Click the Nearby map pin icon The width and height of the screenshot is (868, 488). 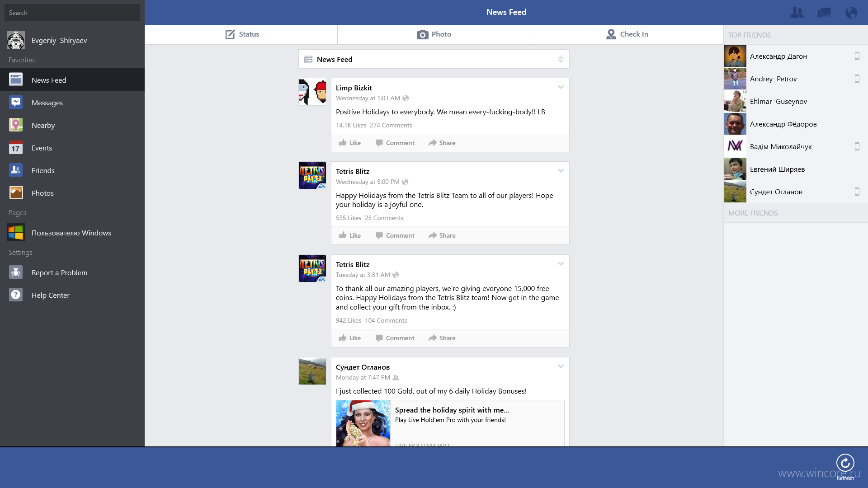coord(16,125)
